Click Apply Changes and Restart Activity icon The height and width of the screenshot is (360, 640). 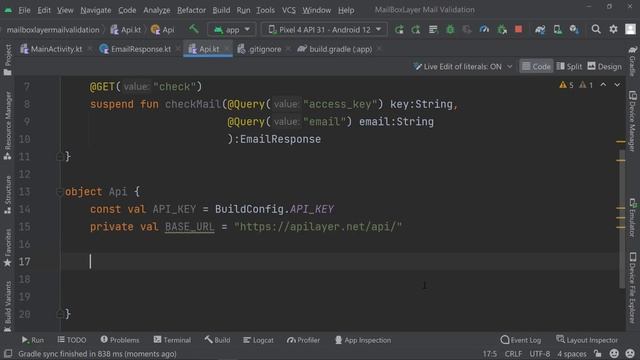416,29
